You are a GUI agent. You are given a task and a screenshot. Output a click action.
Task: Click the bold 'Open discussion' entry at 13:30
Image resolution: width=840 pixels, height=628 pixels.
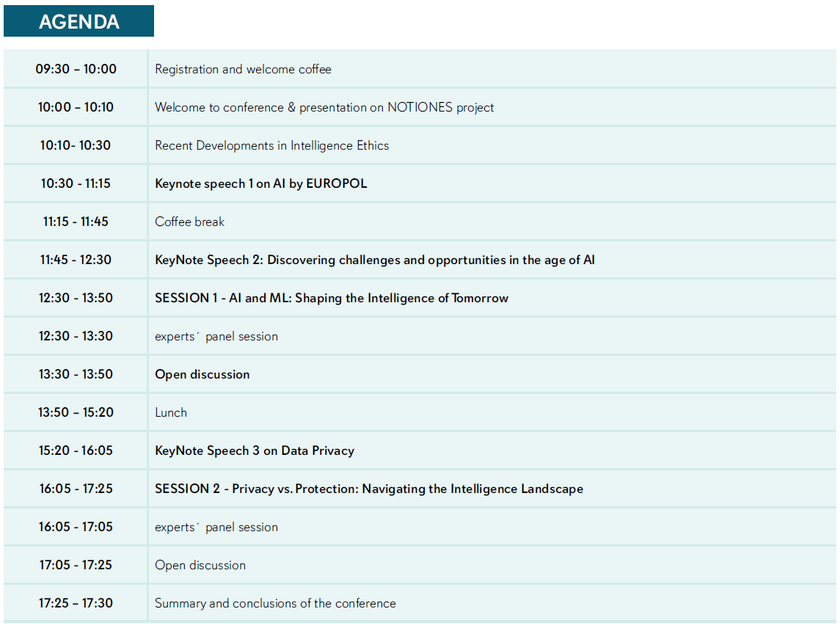pyautogui.click(x=202, y=374)
